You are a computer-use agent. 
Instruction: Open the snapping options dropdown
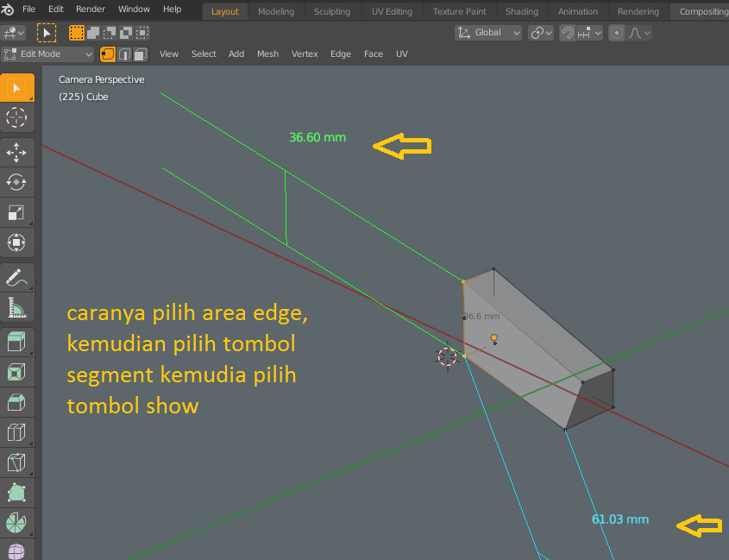[589, 33]
